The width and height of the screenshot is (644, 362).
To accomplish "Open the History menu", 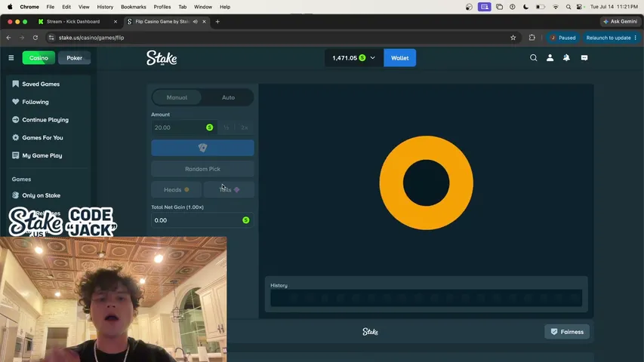I will [105, 7].
